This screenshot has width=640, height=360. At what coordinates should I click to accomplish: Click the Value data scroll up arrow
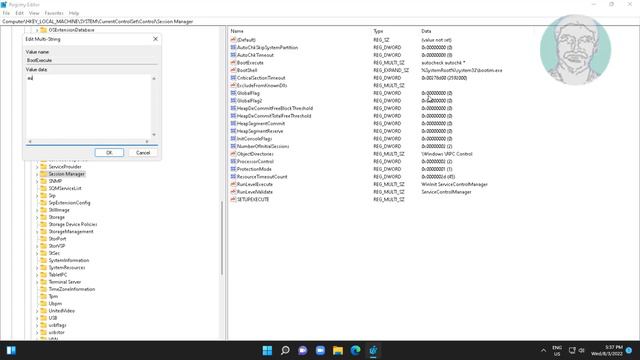tap(154, 78)
